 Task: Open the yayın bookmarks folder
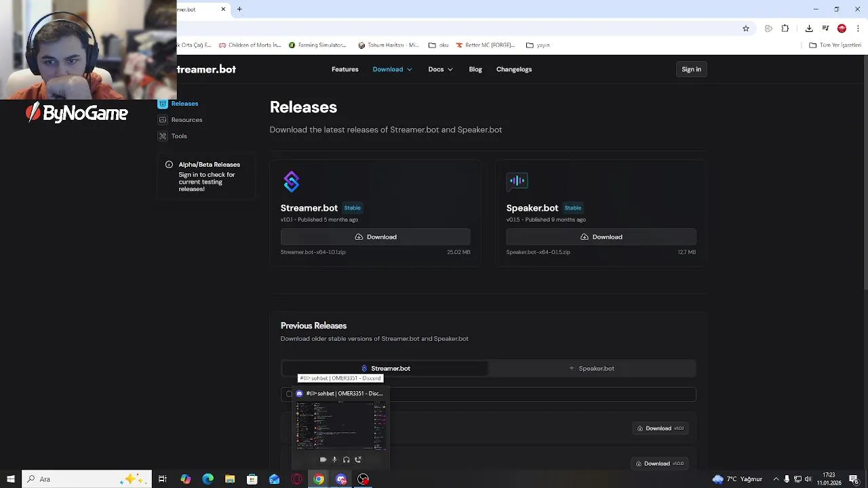coord(538,45)
